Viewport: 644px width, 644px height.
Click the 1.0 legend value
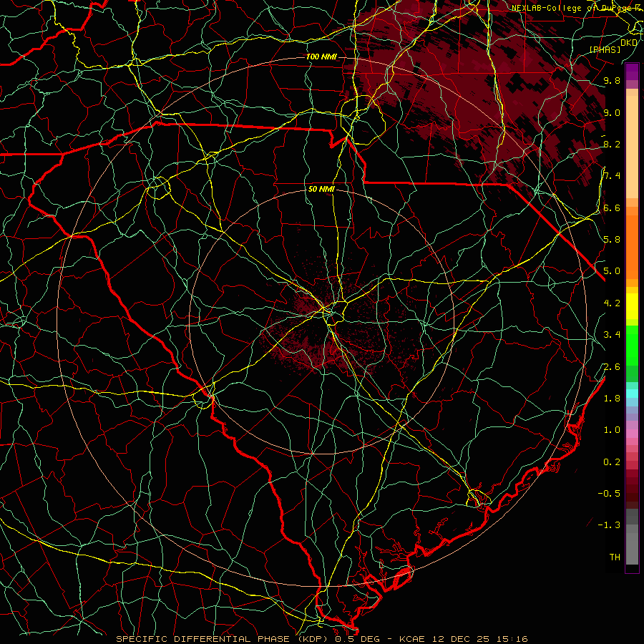(x=612, y=430)
